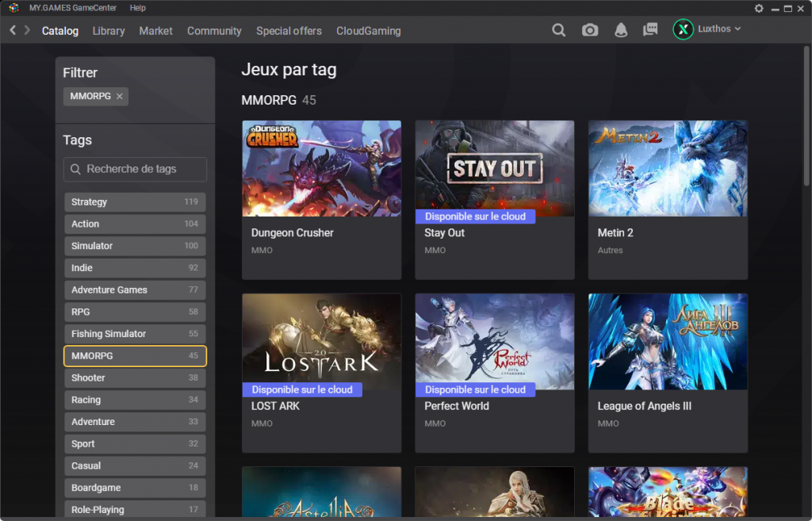812x521 pixels.
Task: Open the Dungeon Crusher game thumbnail
Action: (x=322, y=168)
